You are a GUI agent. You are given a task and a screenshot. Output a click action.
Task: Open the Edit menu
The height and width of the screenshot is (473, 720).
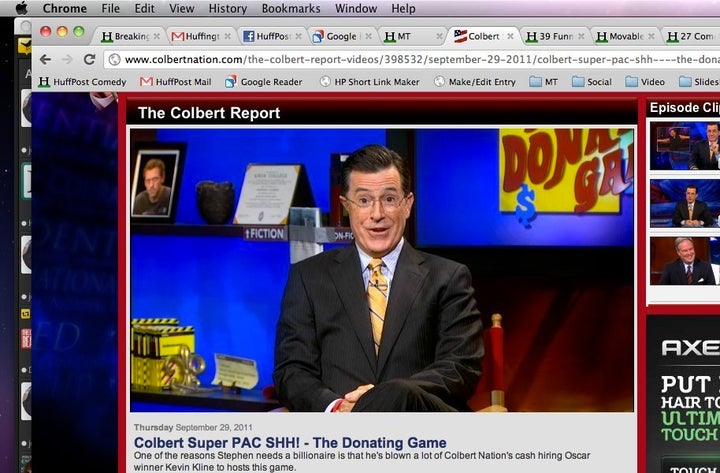(145, 8)
